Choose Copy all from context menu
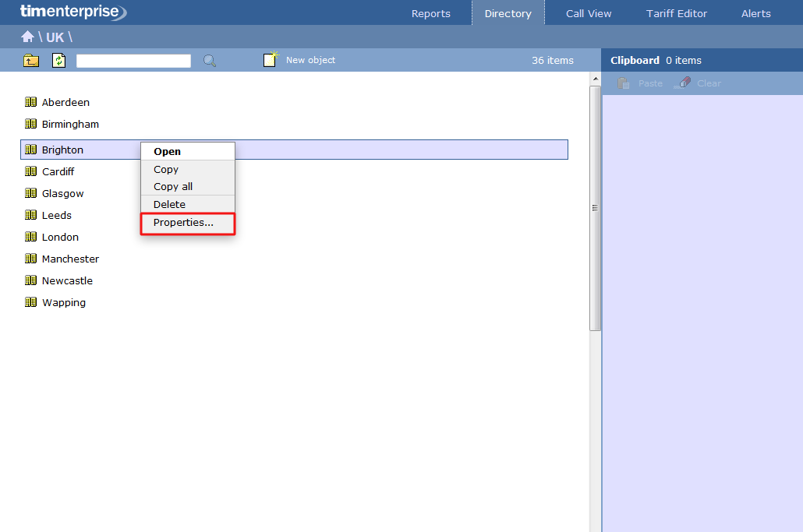 173,187
